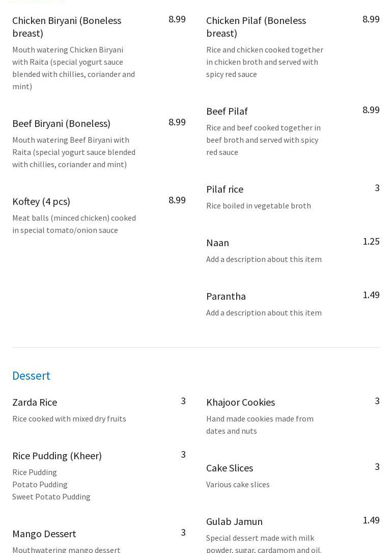This screenshot has height=553, width=392.
Task: Click the Pilaf rice item
Action: [x=225, y=189]
